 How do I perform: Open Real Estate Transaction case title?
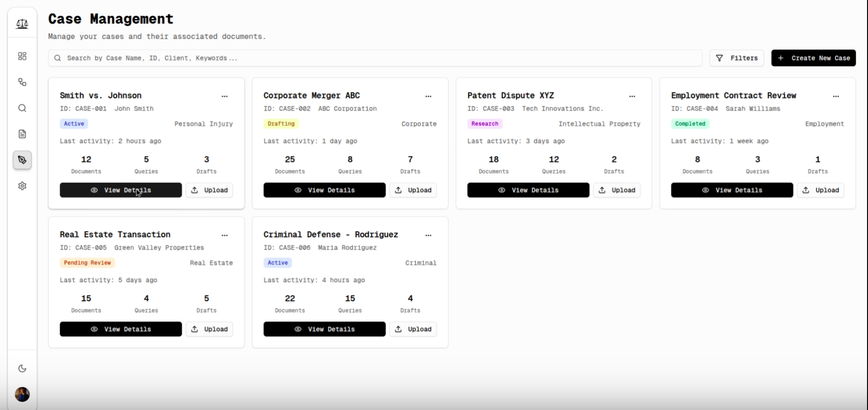[x=115, y=234]
